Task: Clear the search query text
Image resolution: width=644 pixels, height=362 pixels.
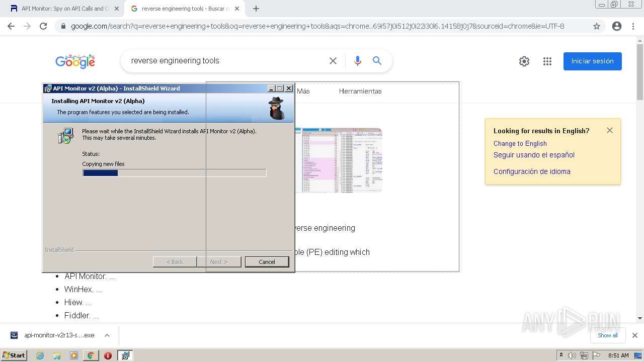Action: pyautogui.click(x=333, y=61)
